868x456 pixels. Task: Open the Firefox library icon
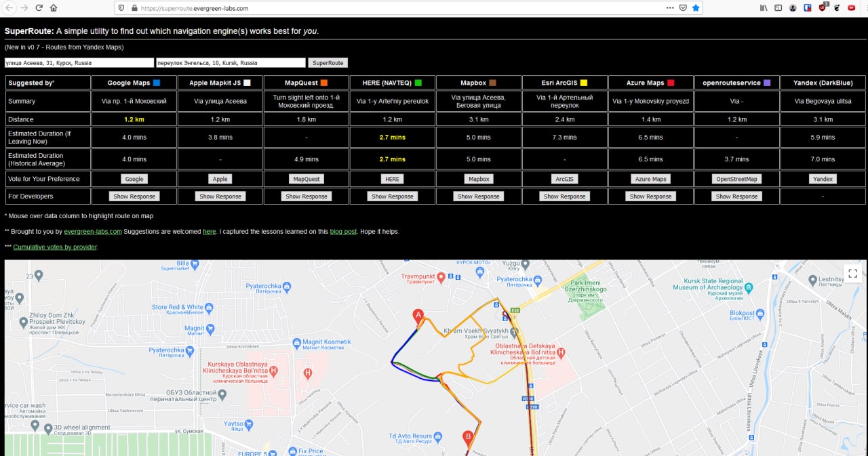(x=764, y=8)
